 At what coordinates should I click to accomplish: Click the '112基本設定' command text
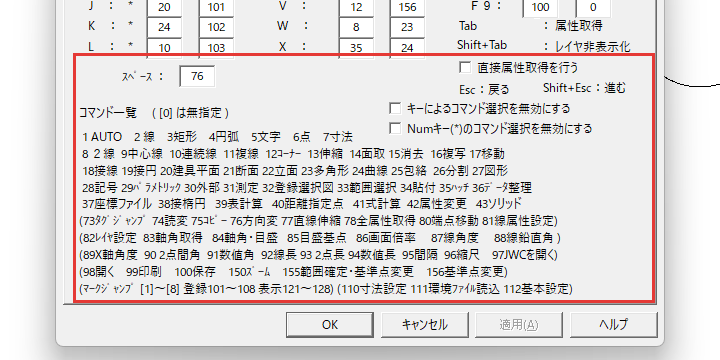click(538, 289)
